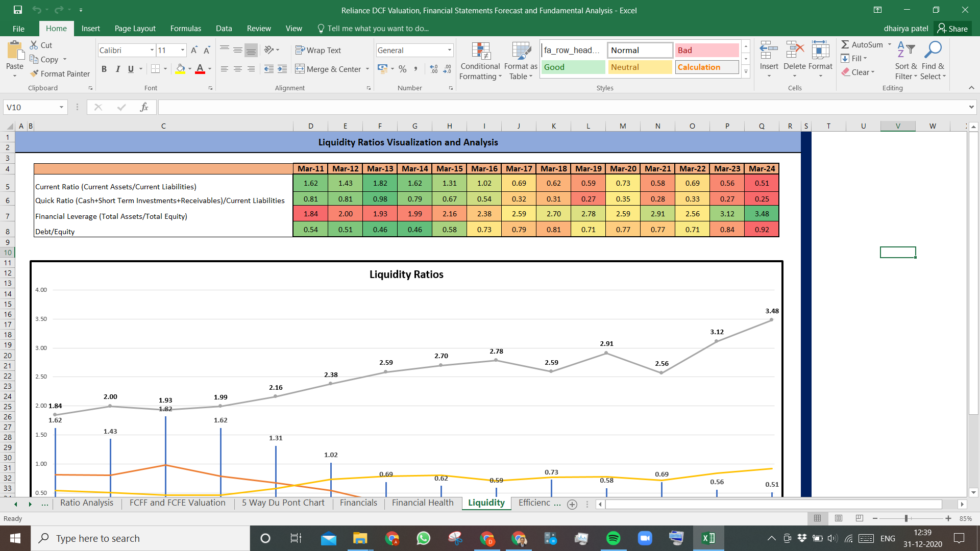Screen dimensions: 980x551
Task: Decrease font size with small A icon
Action: pos(207,50)
